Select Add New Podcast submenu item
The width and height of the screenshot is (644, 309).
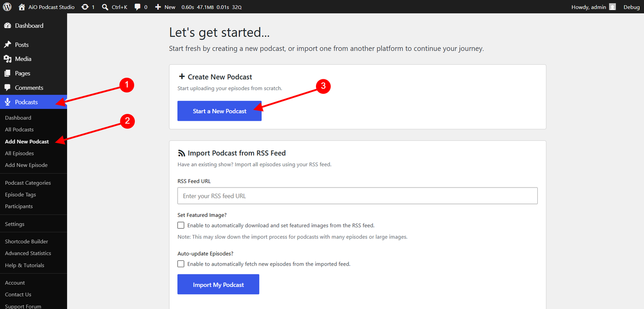coord(27,142)
